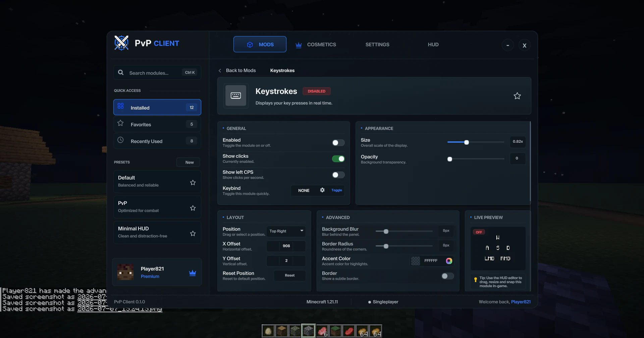Enable the Show left CPS switch

point(338,175)
